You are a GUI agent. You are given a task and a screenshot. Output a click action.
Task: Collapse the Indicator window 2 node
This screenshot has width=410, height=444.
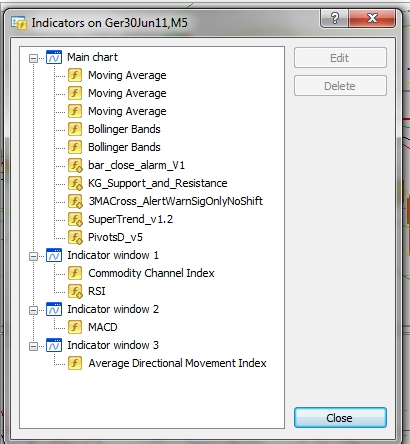[33, 311]
